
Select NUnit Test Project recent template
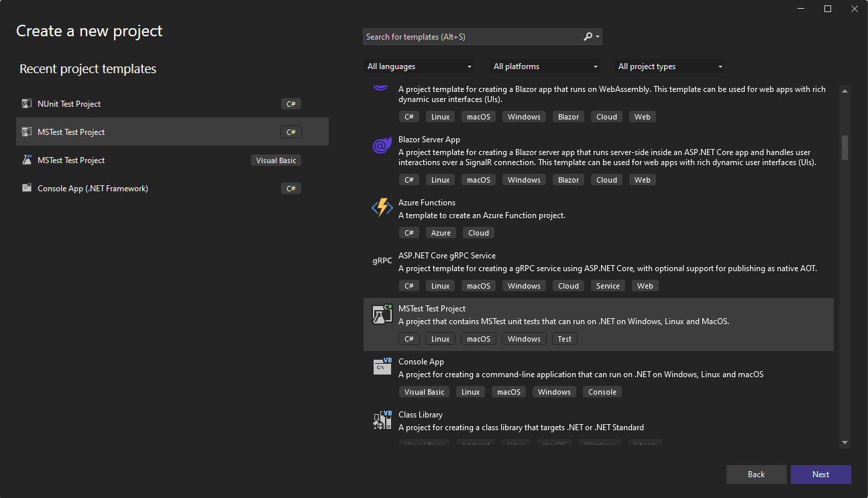pyautogui.click(x=172, y=104)
